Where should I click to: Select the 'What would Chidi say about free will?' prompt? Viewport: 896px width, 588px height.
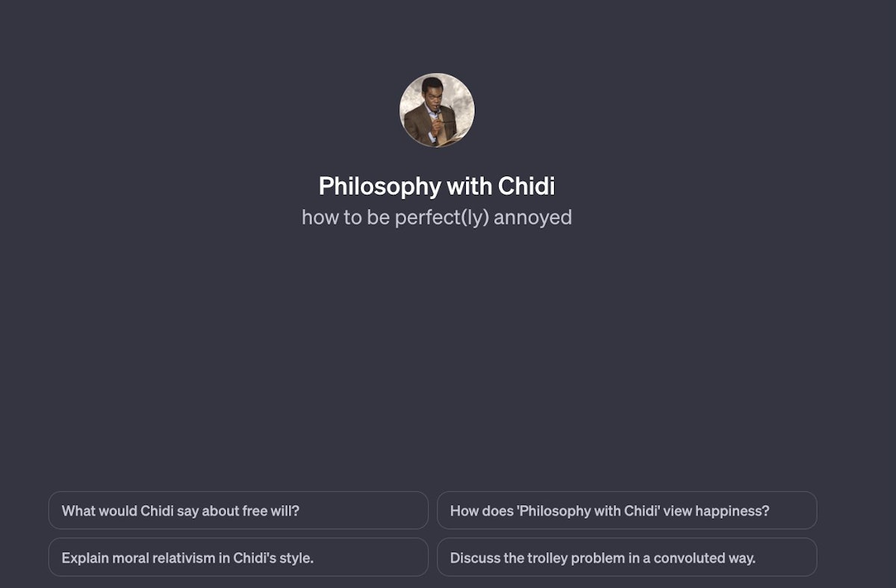238,510
